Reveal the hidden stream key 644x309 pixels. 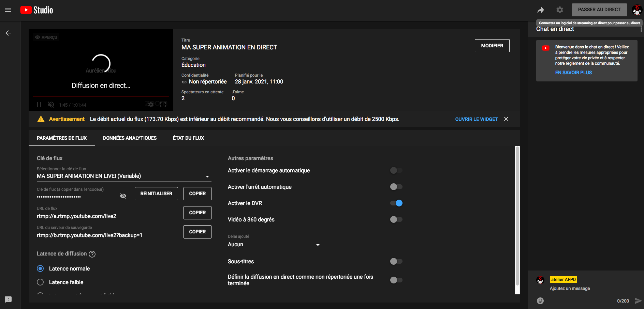[x=123, y=196]
